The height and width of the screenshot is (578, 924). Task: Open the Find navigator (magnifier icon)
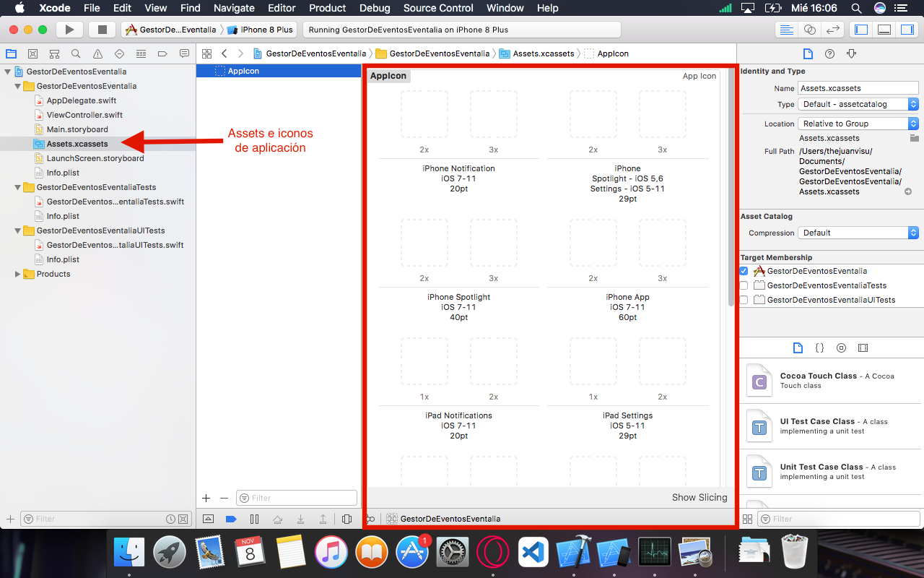tap(76, 54)
